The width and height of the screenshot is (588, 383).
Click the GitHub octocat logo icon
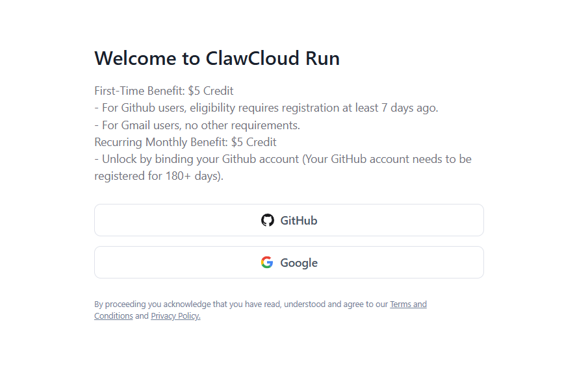coord(268,220)
